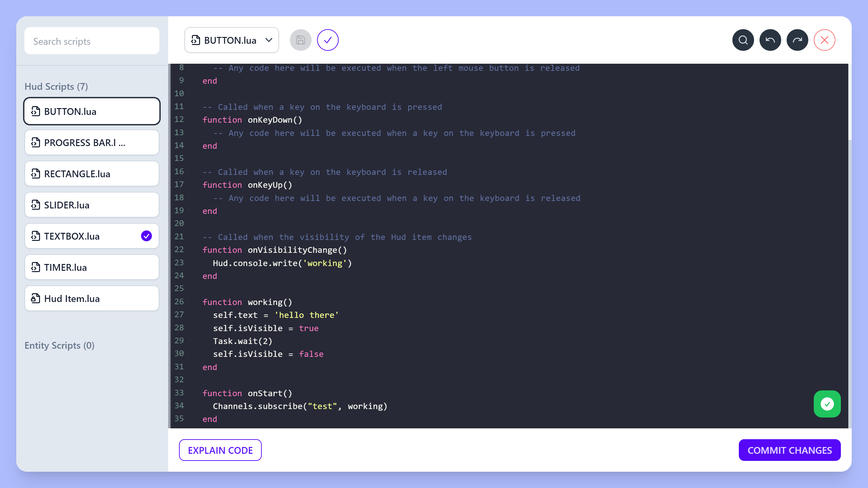This screenshot has width=868, height=488.
Task: Click the file icon of Hud Item.lua
Action: point(36,298)
